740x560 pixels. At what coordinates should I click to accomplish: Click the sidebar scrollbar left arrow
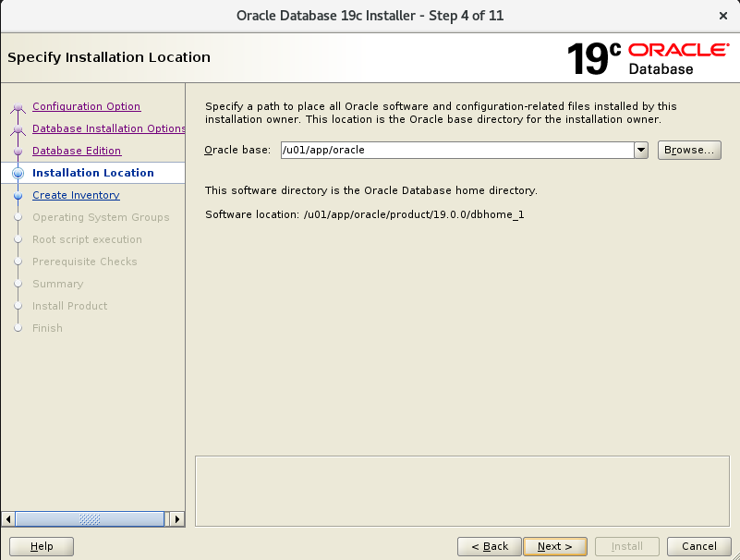point(8,519)
